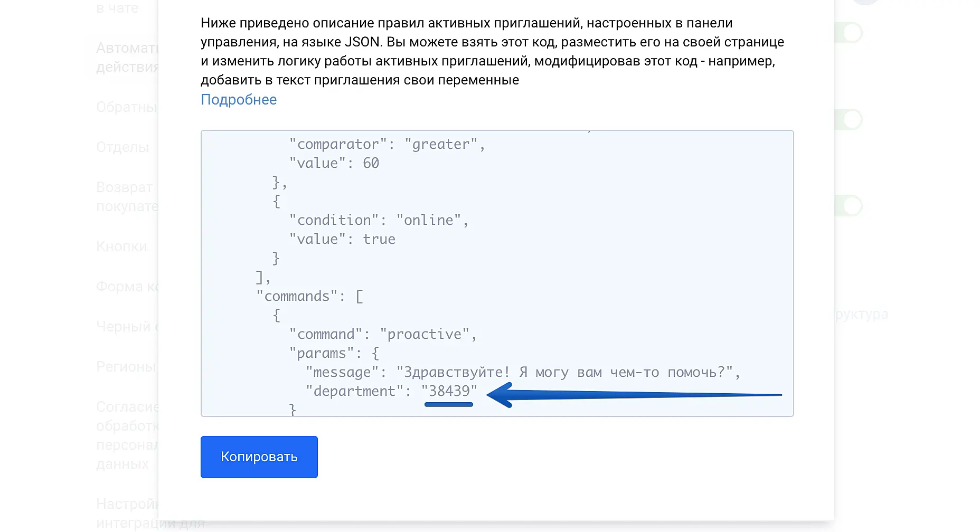Open Настройки интеграции sidebar item
Viewport: 980px width, 532px height.
click(127, 513)
